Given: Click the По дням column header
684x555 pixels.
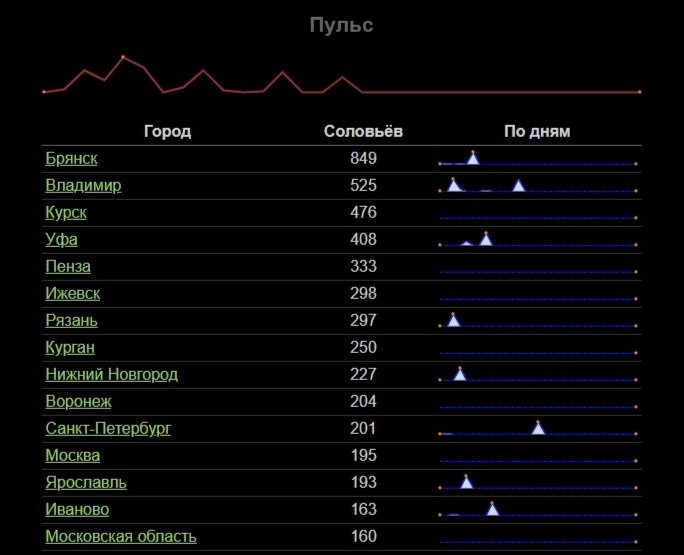Looking at the screenshot, I should 536,132.
